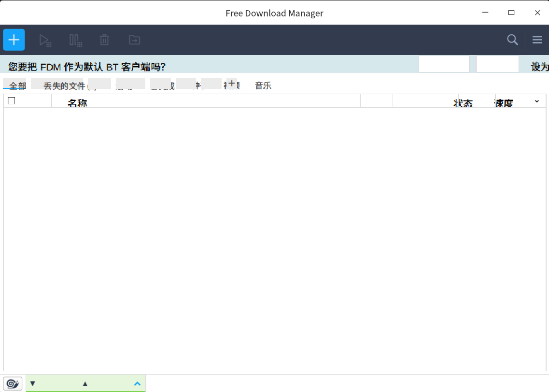
Task: Click the snail icon to enable slow mode
Action: point(13,383)
